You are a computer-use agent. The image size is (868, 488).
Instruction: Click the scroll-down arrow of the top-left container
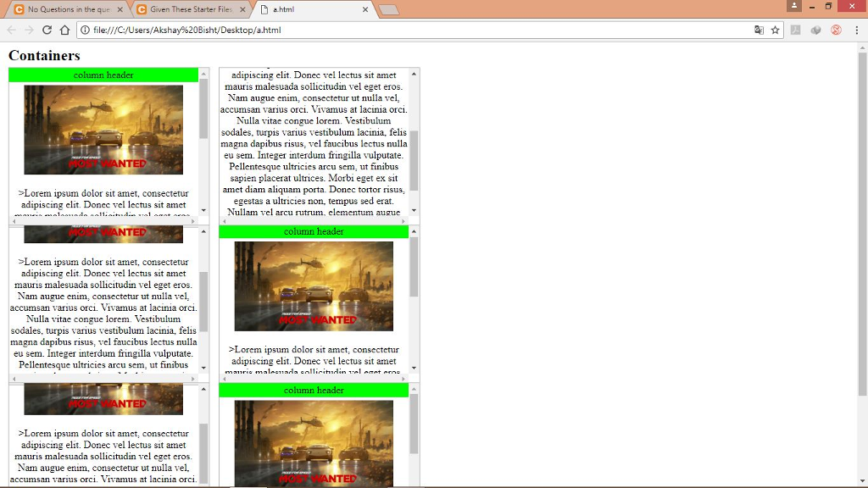[203, 210]
